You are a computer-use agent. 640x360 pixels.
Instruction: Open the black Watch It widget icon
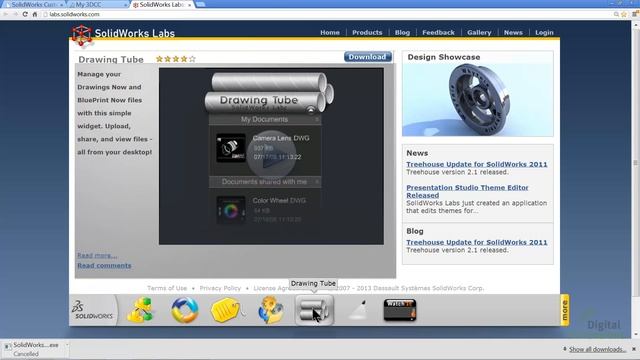pyautogui.click(x=400, y=310)
